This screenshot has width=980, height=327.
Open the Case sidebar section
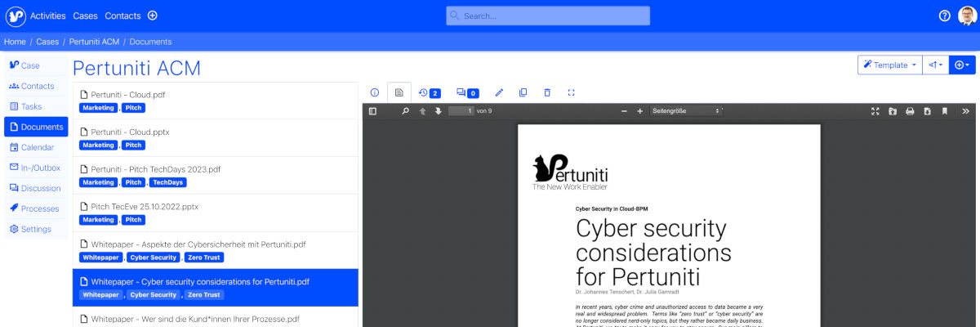point(36,65)
